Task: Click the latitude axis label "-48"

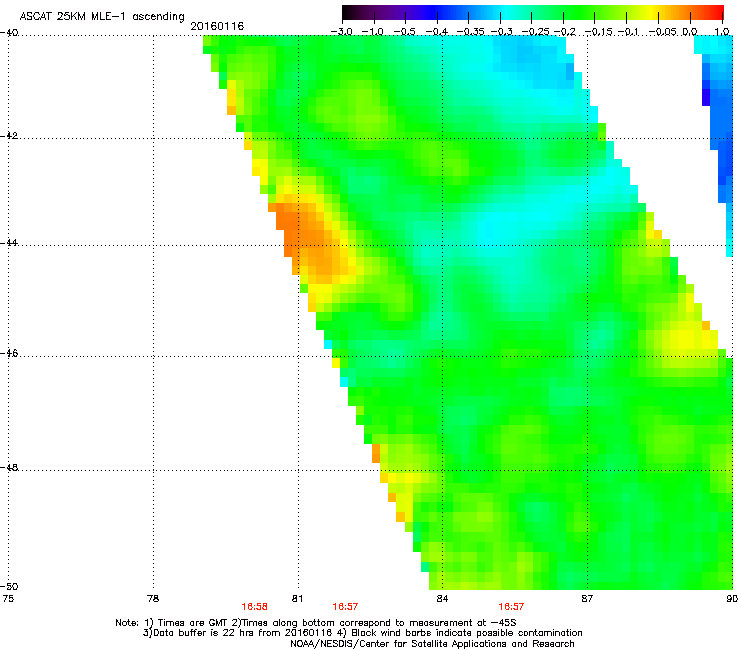Action: [9, 468]
